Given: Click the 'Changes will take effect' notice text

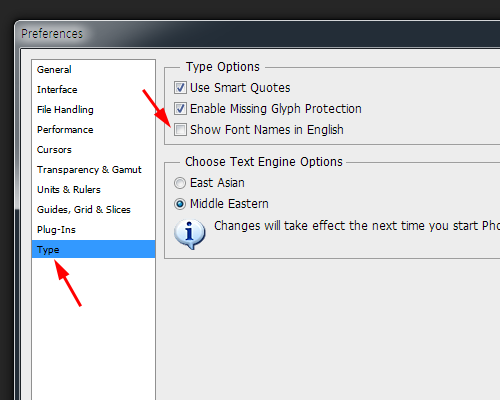Looking at the screenshot, I should click(357, 226).
